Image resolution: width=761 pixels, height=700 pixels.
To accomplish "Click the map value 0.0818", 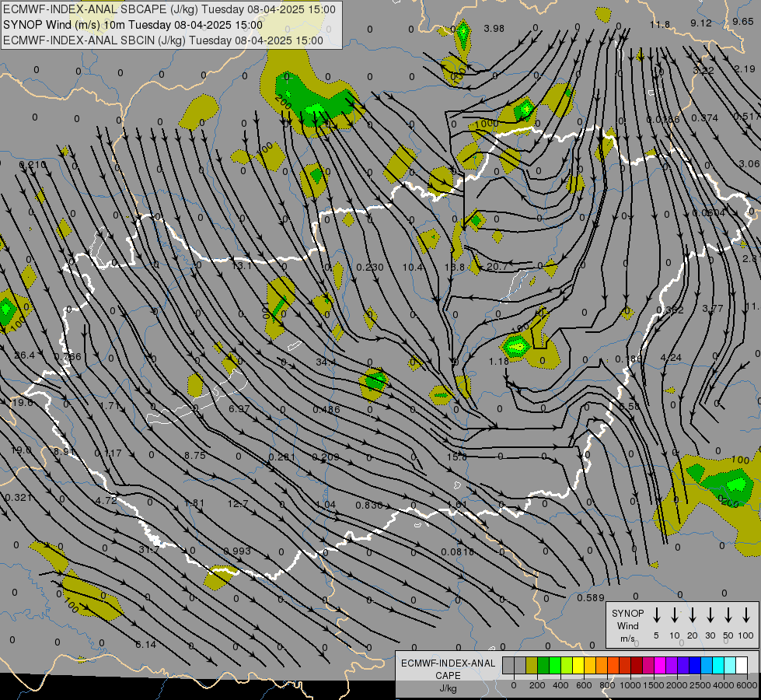I will point(457,551).
